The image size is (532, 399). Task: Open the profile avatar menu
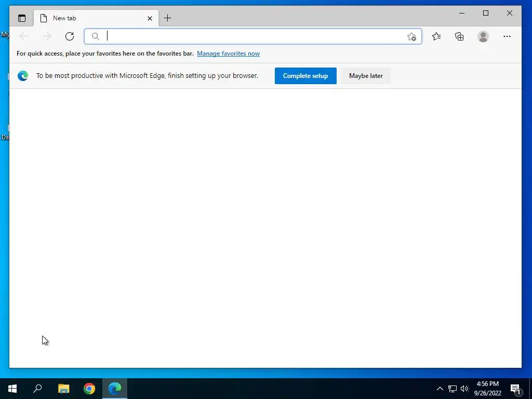(483, 36)
